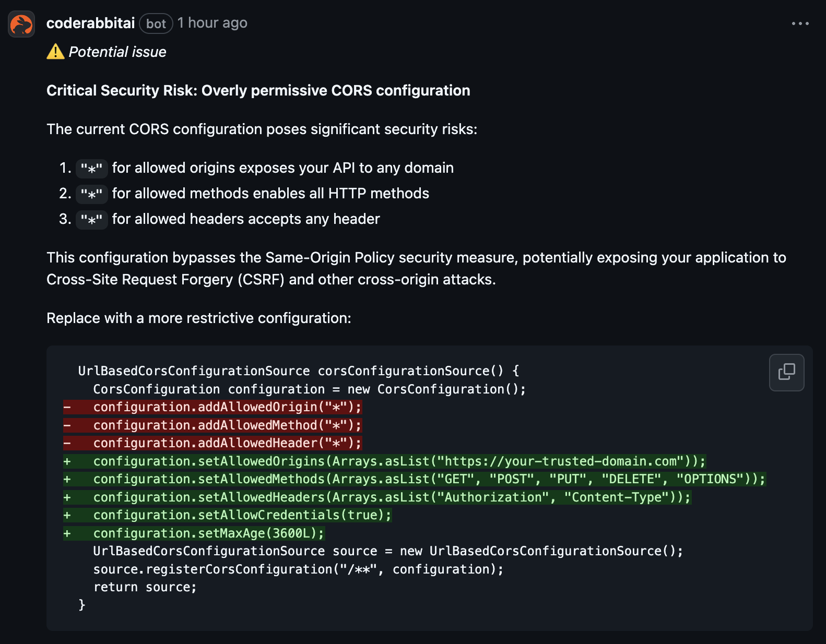Open the kebab menu on the comment header

(800, 23)
